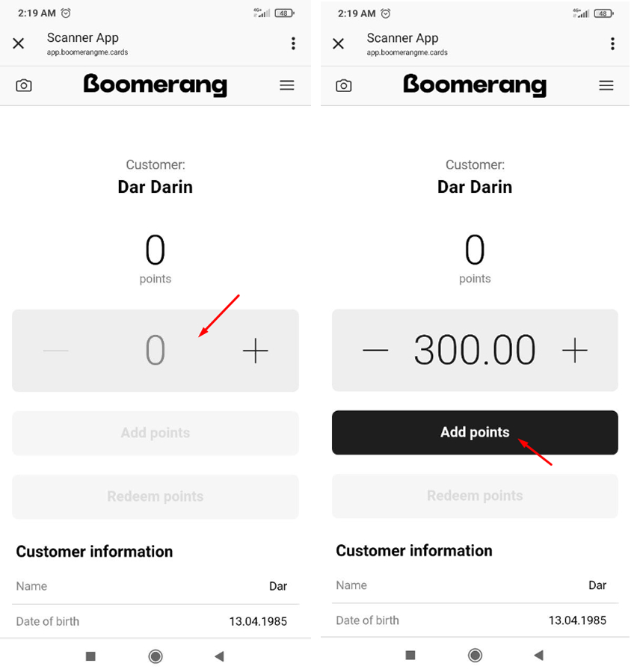Tap the Android back arrow on the left screen
This screenshot has height=672, width=634.
click(x=219, y=656)
